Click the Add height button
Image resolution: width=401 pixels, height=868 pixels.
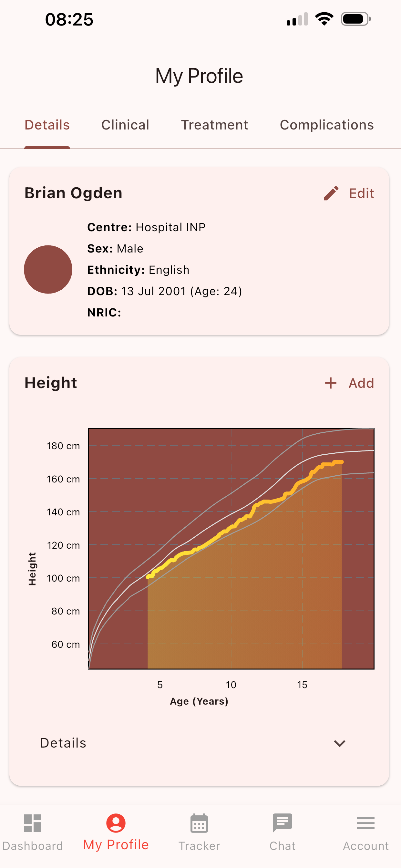(x=349, y=383)
